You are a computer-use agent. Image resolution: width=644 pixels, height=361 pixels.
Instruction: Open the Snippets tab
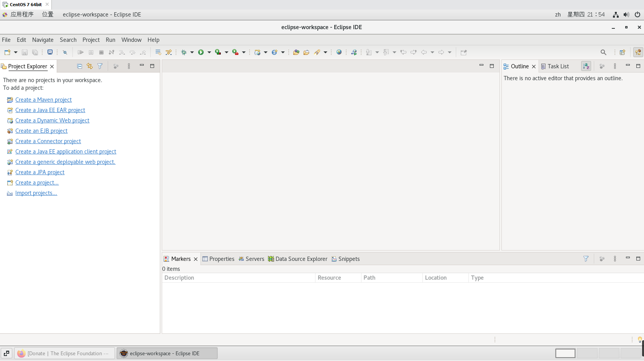pos(346,259)
